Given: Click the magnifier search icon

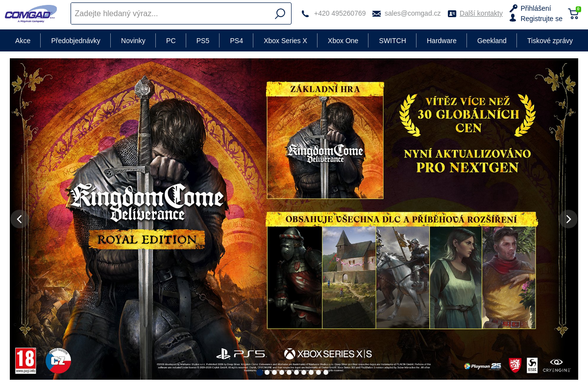Looking at the screenshot, I should coord(280,14).
